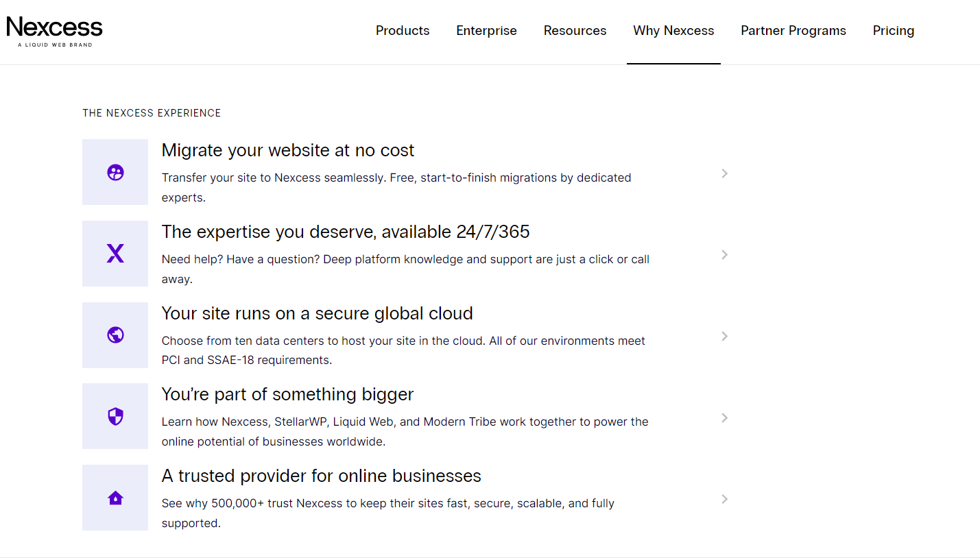Click the smiley icon beside Migrate your website
Image resolution: width=980 pixels, height=558 pixels.
(x=115, y=172)
